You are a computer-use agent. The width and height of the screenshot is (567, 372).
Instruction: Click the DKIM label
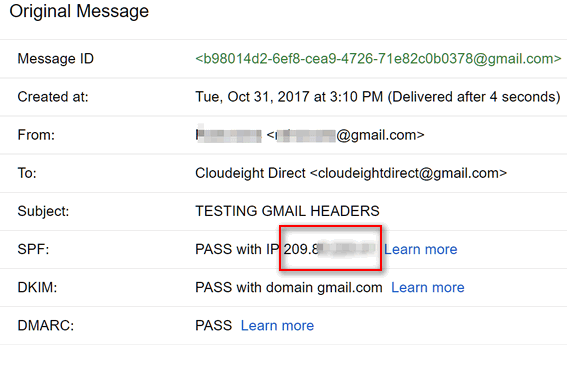[x=37, y=288]
